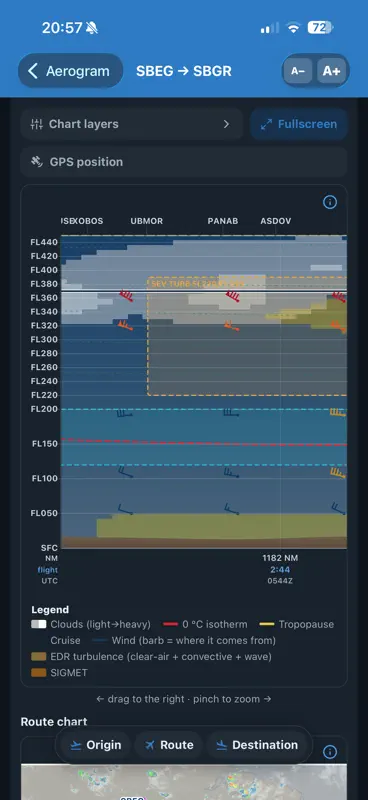The width and height of the screenshot is (368, 800).
Task: Tap the Cruise legend entry
Action: 65,640
